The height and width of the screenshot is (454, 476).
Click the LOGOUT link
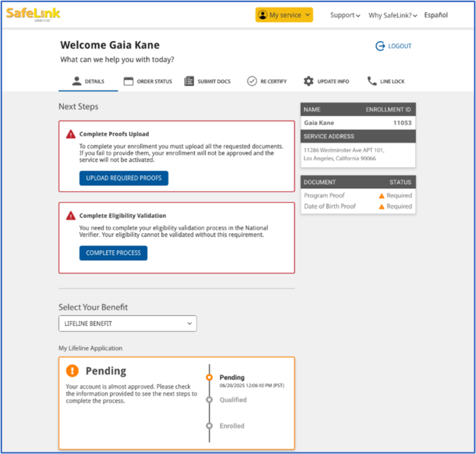click(394, 46)
